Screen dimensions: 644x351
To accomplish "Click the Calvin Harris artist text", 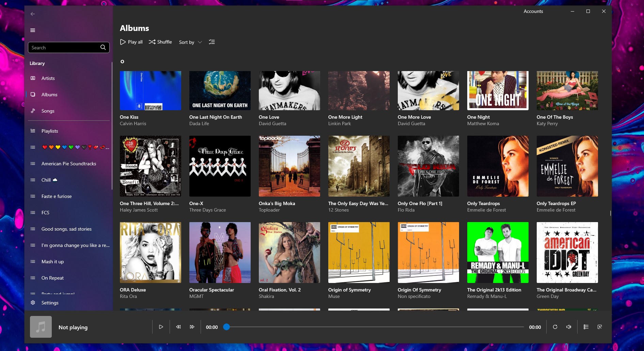I will [133, 123].
